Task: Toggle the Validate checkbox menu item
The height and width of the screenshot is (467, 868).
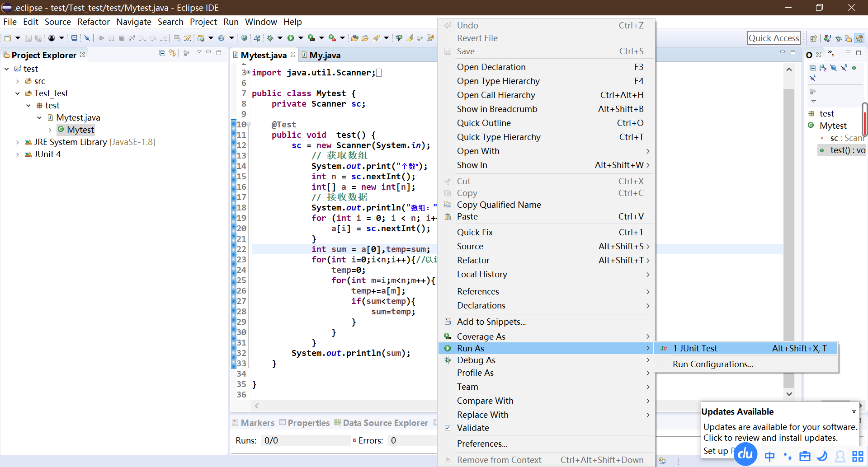Action: pos(473,428)
